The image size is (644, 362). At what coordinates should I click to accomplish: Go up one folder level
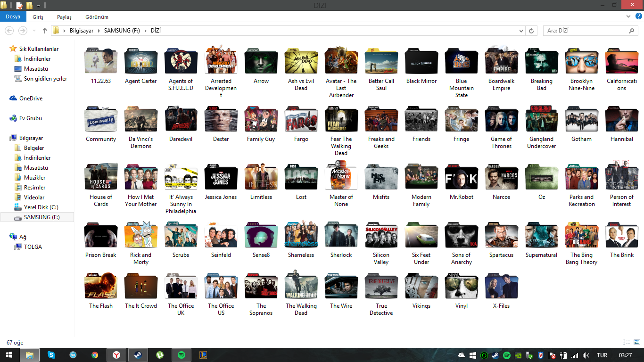point(45,31)
